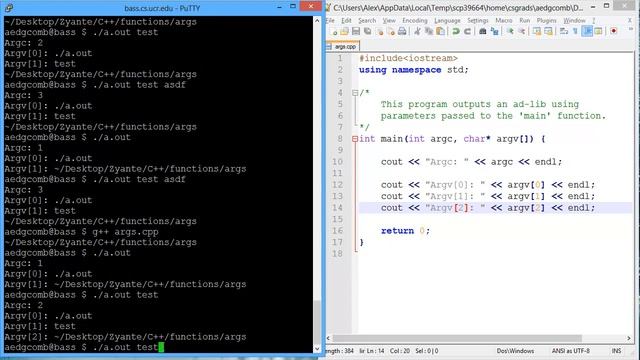The width and height of the screenshot is (640, 360).
Task: Collapse the main function fold at line 8
Action: coord(355,139)
